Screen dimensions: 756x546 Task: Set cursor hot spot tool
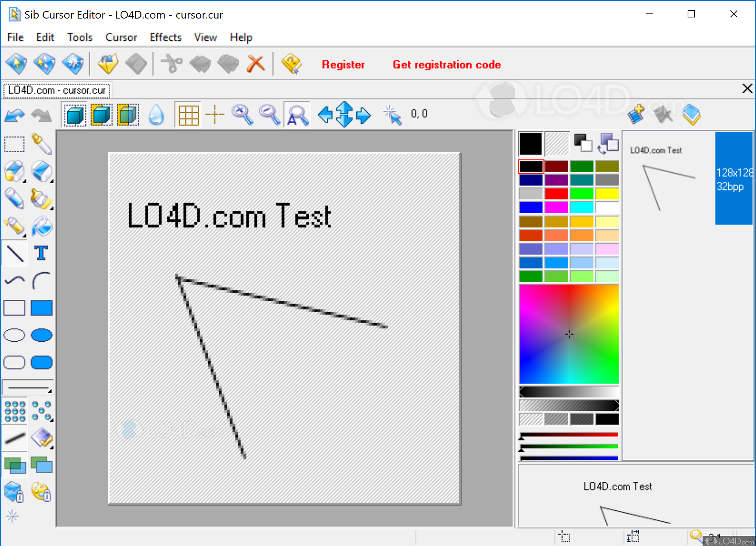pyautogui.click(x=392, y=115)
